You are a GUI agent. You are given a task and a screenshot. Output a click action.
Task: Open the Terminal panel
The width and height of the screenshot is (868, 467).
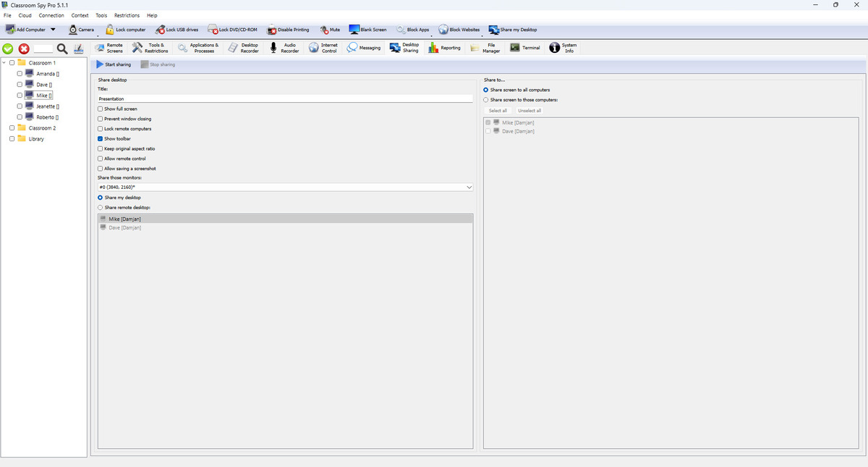(514, 48)
